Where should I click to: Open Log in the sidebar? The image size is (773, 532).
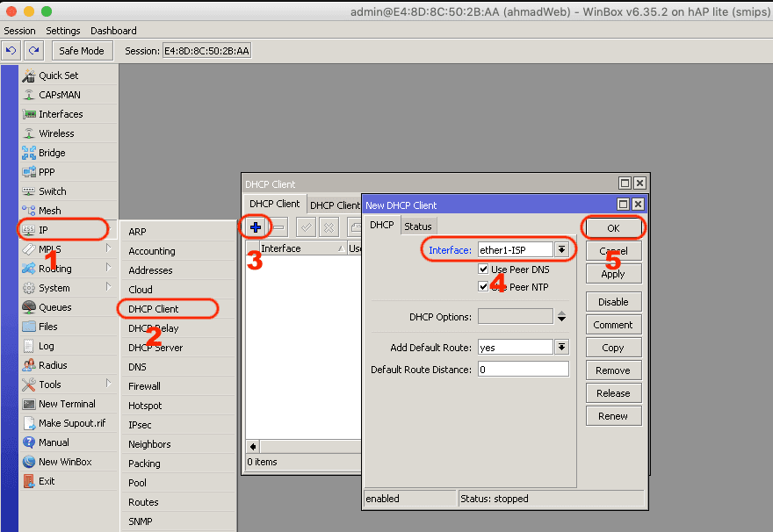point(69,346)
